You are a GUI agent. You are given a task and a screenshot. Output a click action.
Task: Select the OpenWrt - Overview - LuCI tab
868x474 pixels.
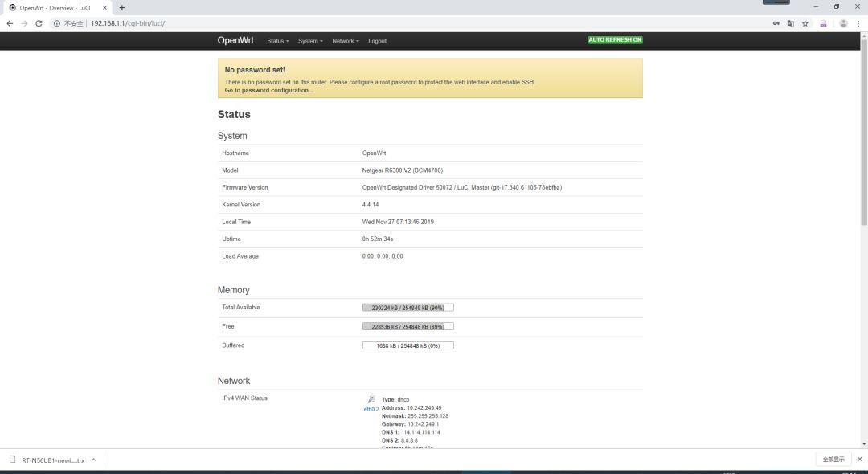58,8
